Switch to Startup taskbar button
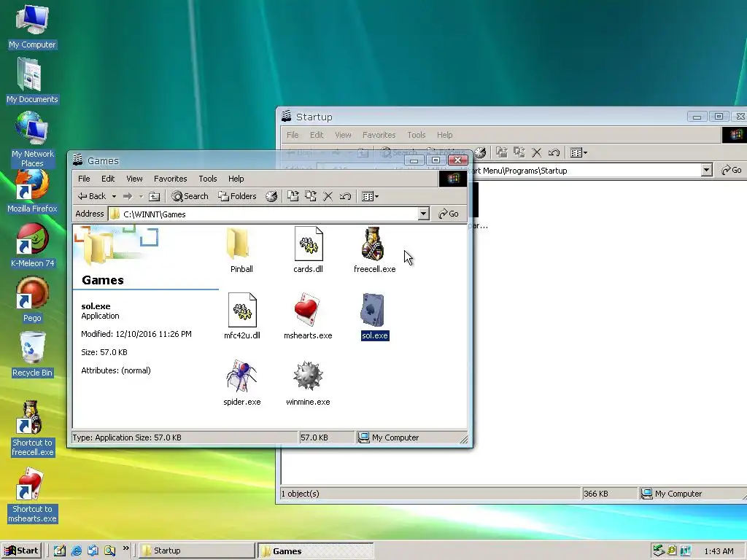The width and height of the screenshot is (747, 560). tap(197, 551)
